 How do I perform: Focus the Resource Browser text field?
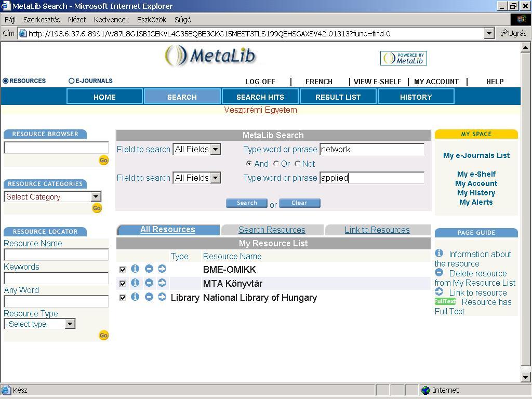coord(56,148)
